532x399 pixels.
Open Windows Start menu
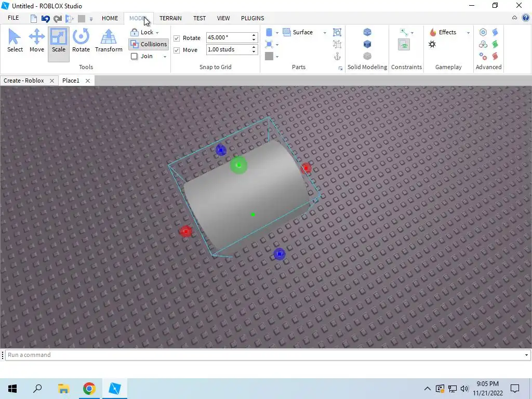[12, 389]
